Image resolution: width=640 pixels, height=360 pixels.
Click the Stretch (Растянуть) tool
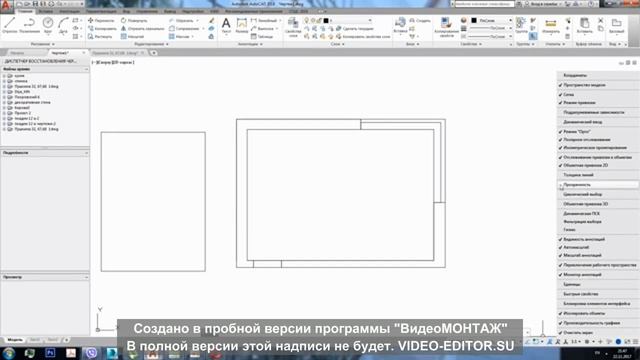tap(100, 36)
